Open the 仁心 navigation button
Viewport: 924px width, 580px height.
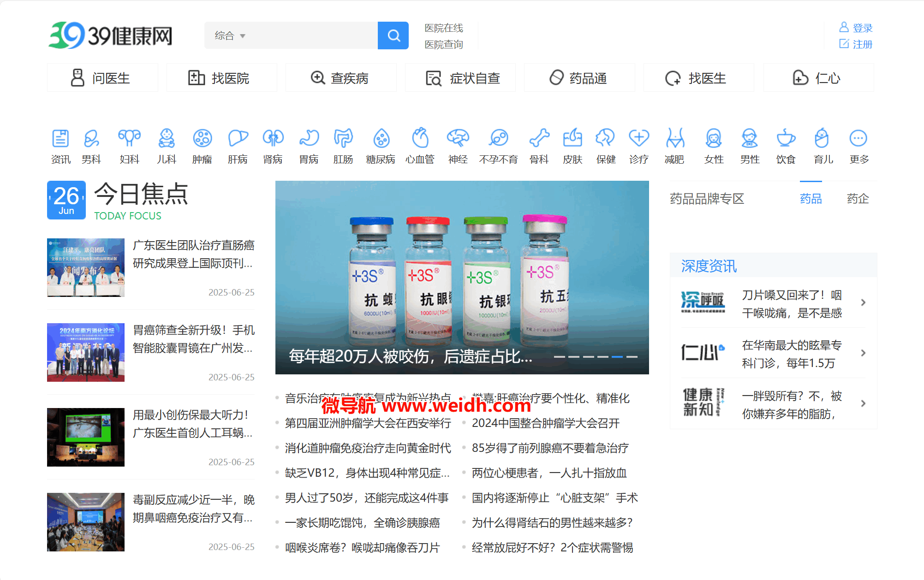[x=818, y=78]
